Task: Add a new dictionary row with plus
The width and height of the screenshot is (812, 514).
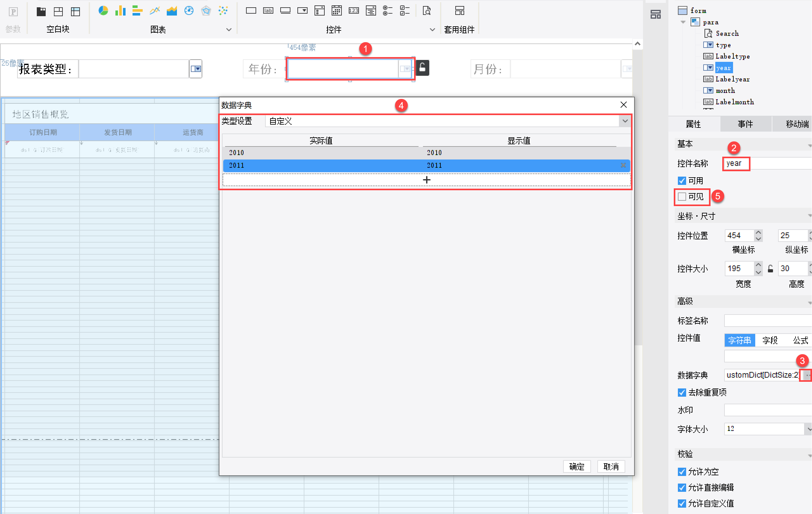Action: (426, 180)
